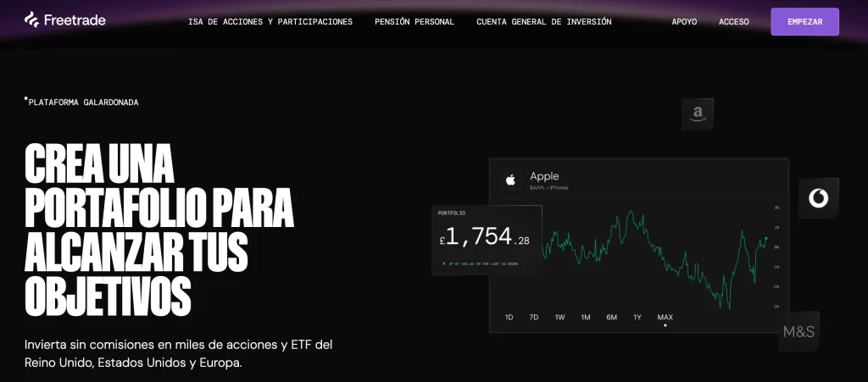Click the Freetrade logo
Viewport: 868px width, 382px height.
64,20
